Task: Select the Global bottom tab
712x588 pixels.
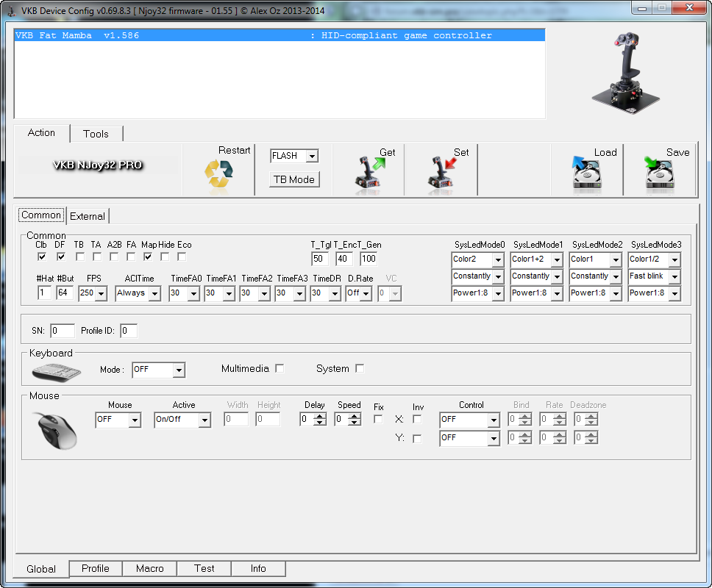Action: click(41, 569)
